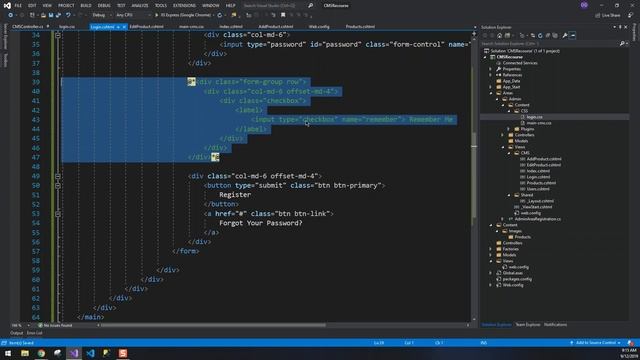This screenshot has height=360, width=640.
Task: Click the Refresh icon in Solution Explorer toolbar
Action: click(540, 36)
